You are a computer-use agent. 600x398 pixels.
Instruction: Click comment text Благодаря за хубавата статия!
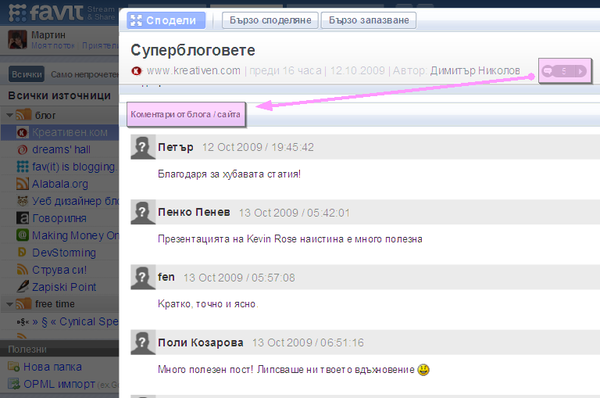click(229, 174)
